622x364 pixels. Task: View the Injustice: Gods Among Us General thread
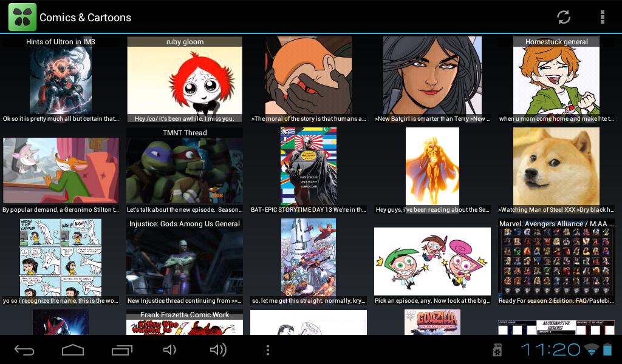tap(185, 261)
